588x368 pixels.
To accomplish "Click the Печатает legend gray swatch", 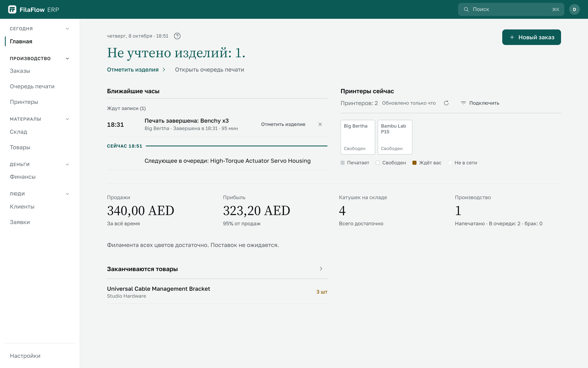I will [x=343, y=163].
